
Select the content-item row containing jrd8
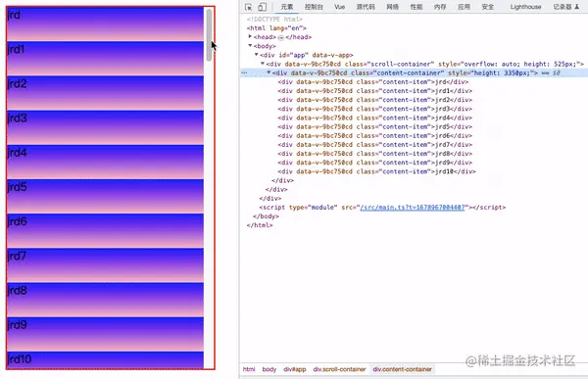[375, 154]
